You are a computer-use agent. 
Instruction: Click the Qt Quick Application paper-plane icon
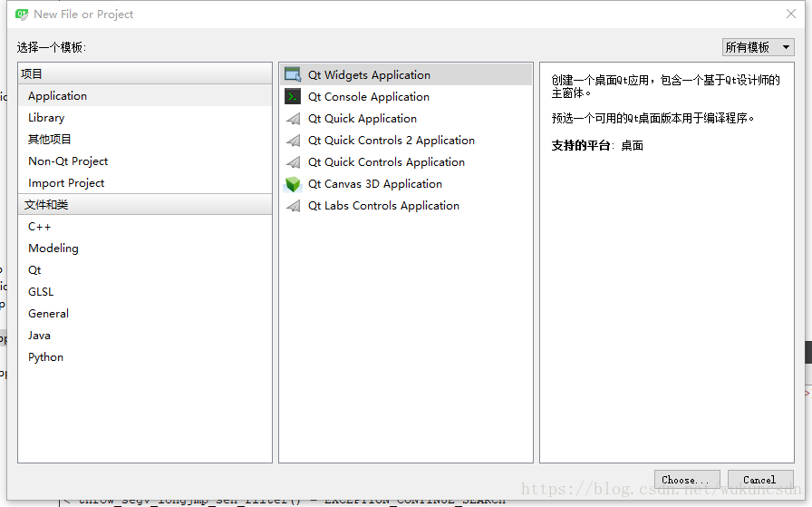293,119
